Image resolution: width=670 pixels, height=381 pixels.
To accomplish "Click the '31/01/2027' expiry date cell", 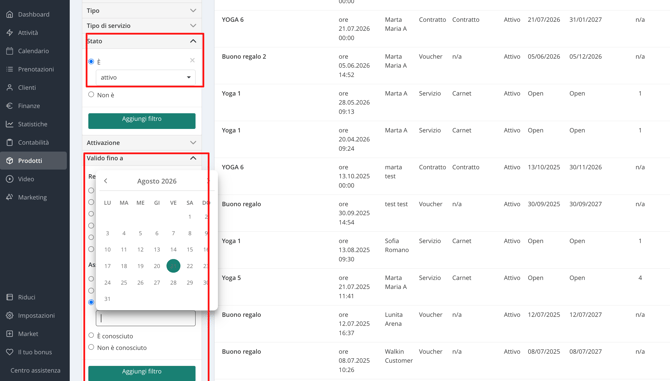I will [x=585, y=20].
